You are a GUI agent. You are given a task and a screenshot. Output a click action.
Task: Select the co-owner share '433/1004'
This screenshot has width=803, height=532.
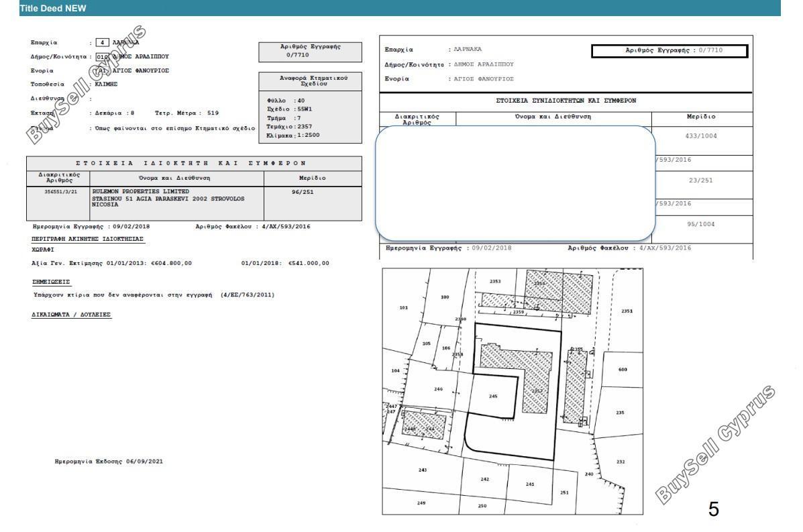pos(700,136)
